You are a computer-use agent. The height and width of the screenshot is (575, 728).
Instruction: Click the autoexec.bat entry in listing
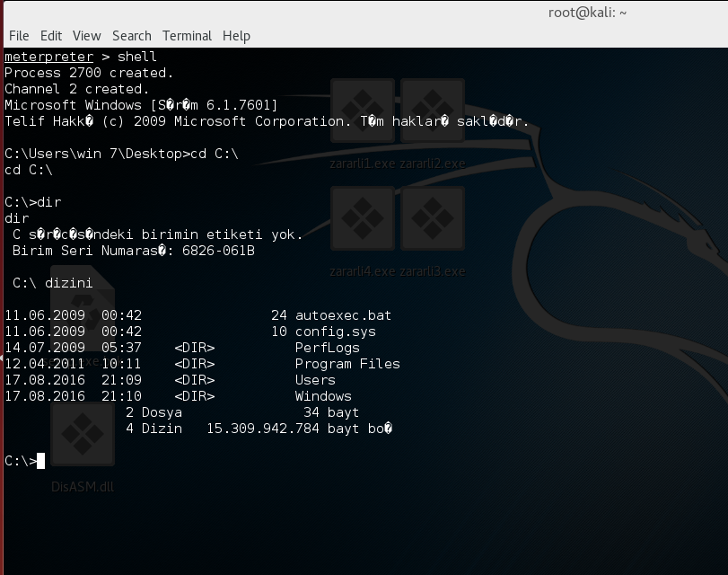click(x=343, y=315)
